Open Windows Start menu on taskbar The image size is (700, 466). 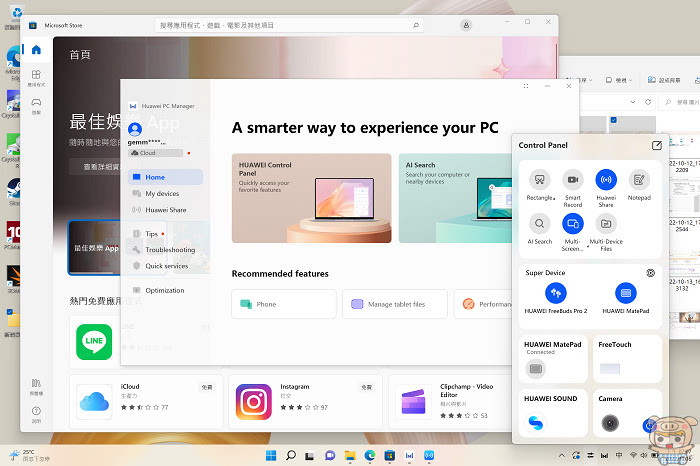[271, 455]
